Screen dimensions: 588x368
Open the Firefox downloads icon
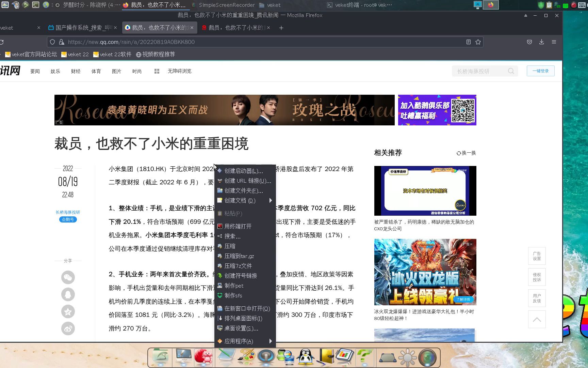[x=542, y=42]
